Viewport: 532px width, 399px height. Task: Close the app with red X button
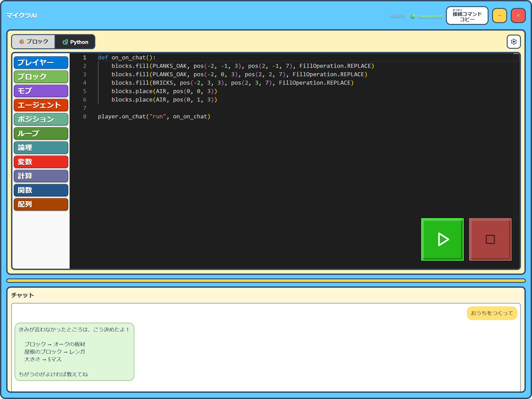pos(518,16)
